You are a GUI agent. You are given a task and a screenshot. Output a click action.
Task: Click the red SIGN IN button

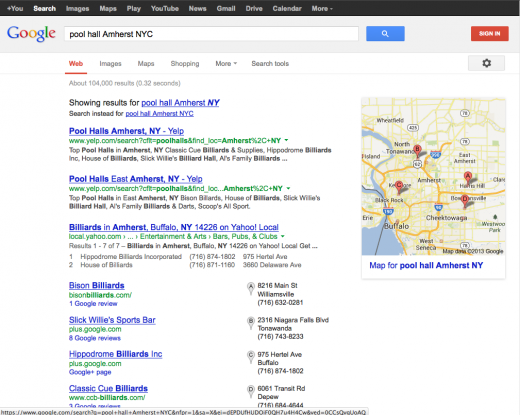[490, 34]
